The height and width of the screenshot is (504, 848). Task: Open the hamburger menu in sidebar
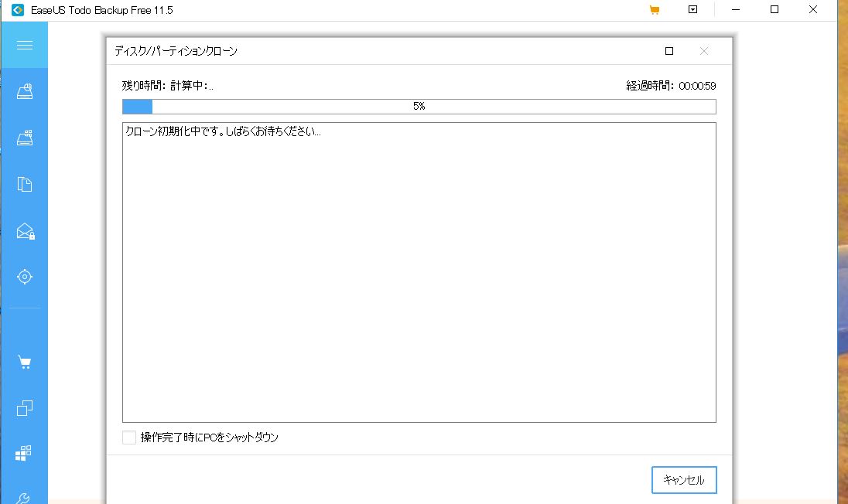coord(24,46)
